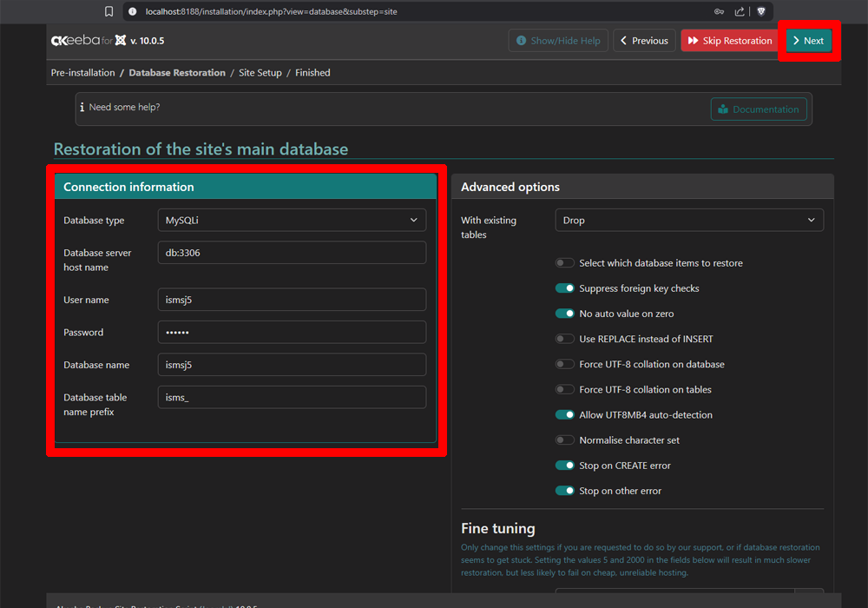Expand the With existing tables dropdown
Image resolution: width=868 pixels, height=608 pixels.
[688, 221]
